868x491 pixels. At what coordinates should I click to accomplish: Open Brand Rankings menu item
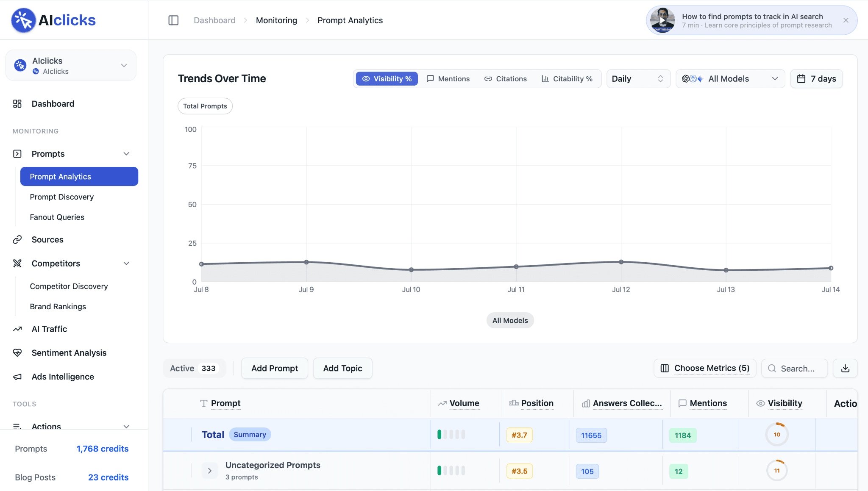pyautogui.click(x=58, y=307)
